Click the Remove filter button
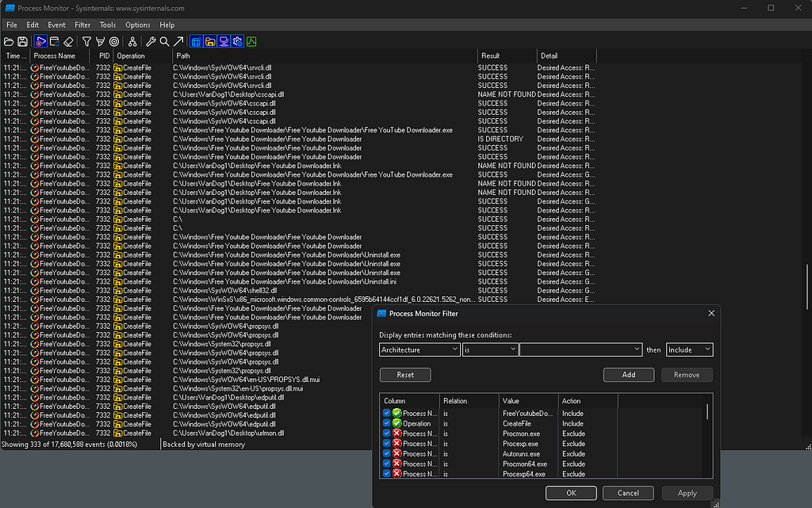 click(x=687, y=375)
